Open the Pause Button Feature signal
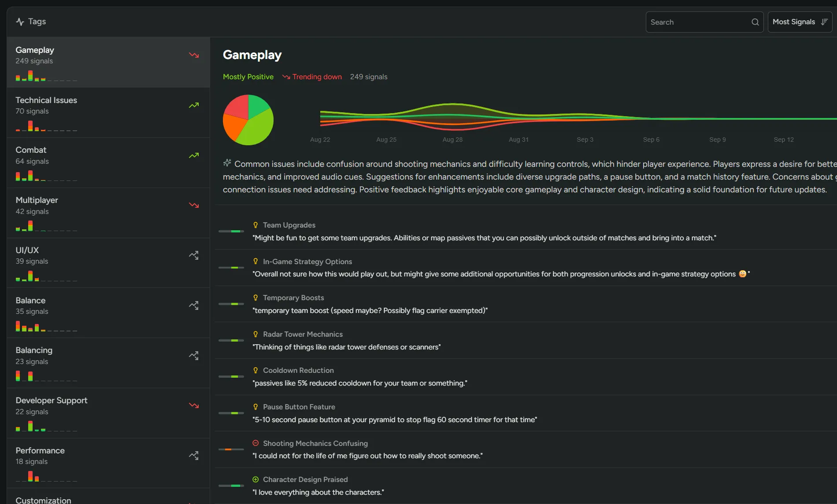Screen dimensions: 837x504 [526, 413]
